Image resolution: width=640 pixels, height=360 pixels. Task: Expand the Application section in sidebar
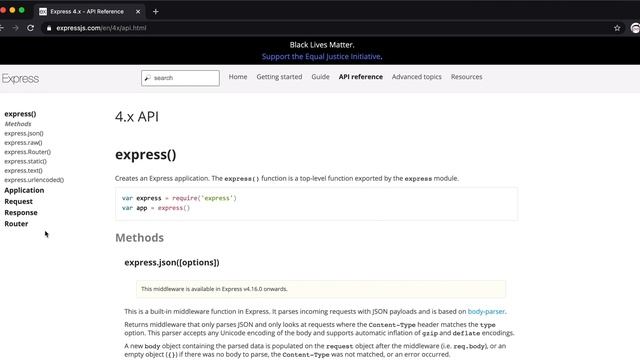tap(24, 190)
